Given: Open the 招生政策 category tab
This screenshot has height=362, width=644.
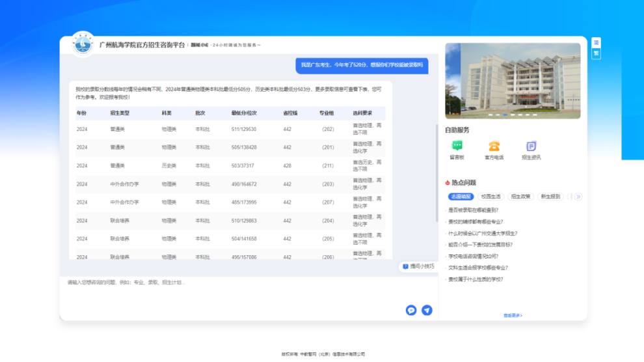Looking at the screenshot, I should coord(520,196).
